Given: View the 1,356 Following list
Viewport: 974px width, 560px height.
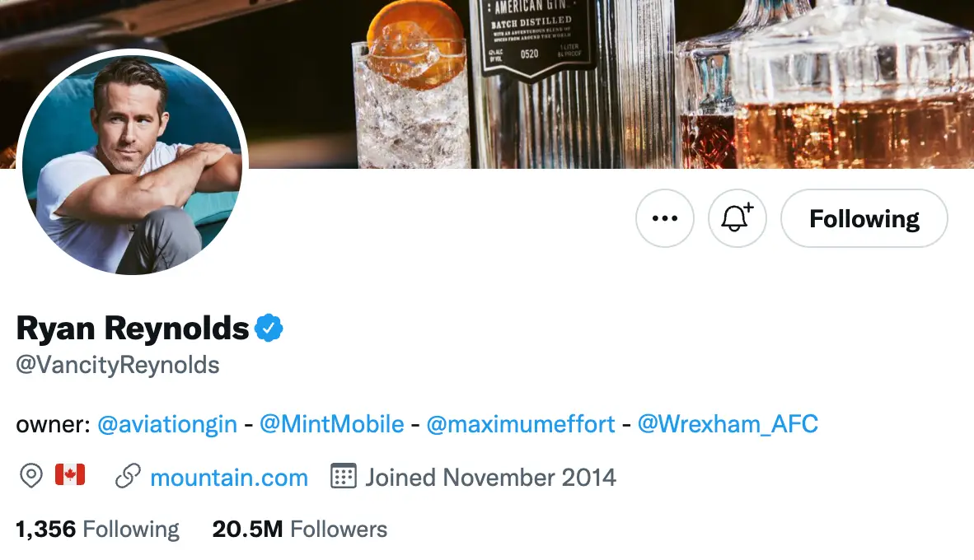Looking at the screenshot, I should [x=98, y=529].
